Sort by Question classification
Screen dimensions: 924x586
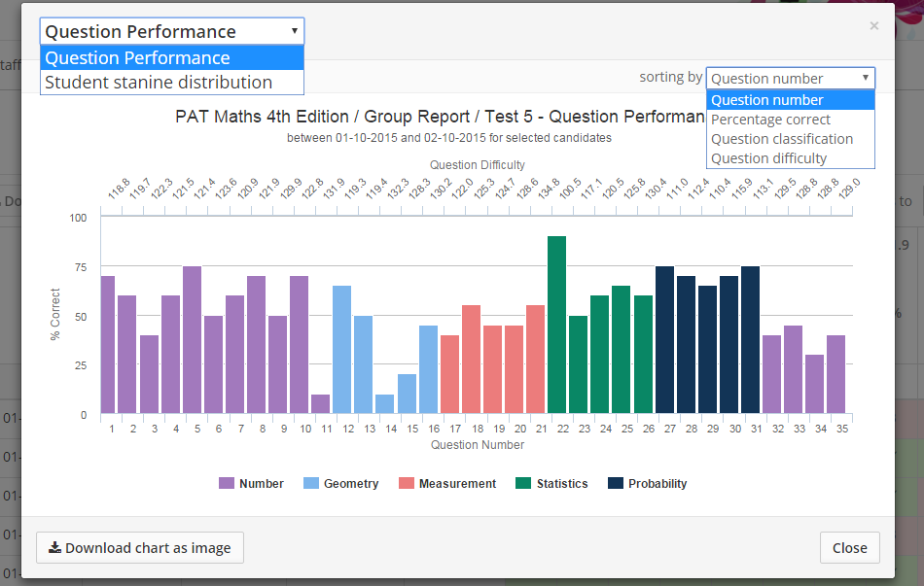pos(790,139)
